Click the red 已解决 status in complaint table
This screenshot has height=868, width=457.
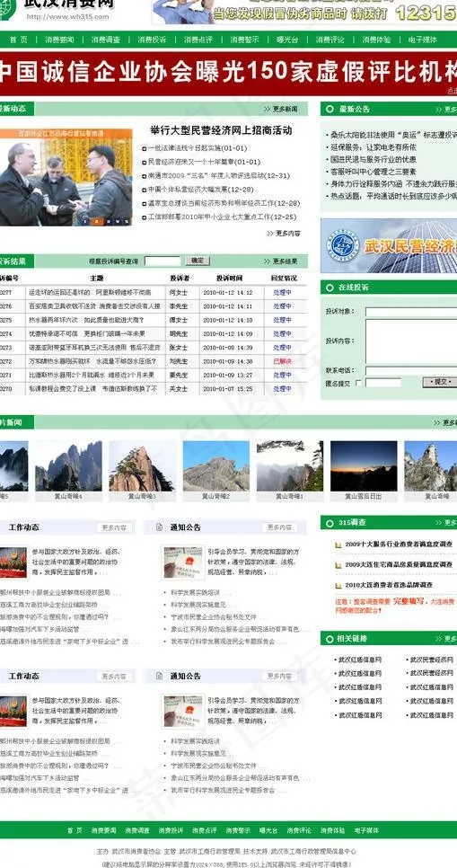click(282, 361)
